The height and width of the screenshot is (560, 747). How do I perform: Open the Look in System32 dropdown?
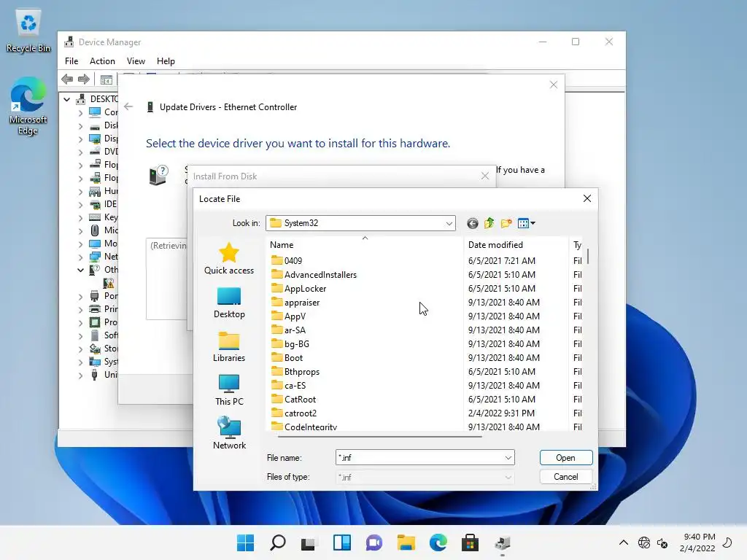(449, 223)
